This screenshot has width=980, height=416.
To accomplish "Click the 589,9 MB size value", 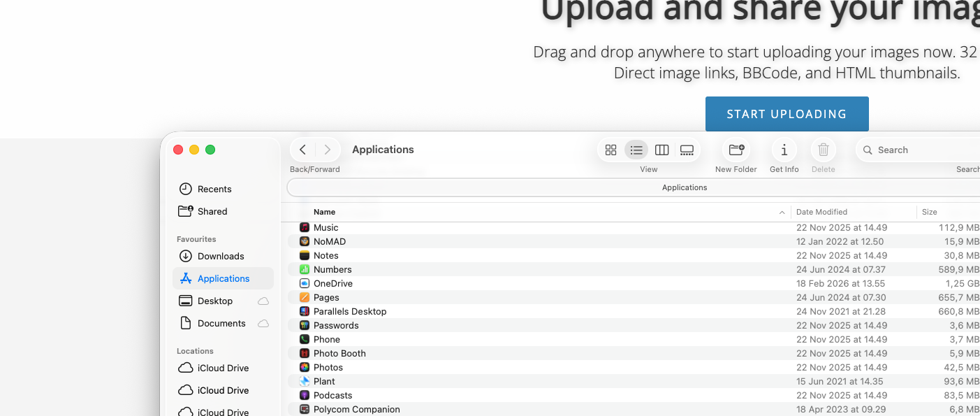I will click(x=959, y=269).
